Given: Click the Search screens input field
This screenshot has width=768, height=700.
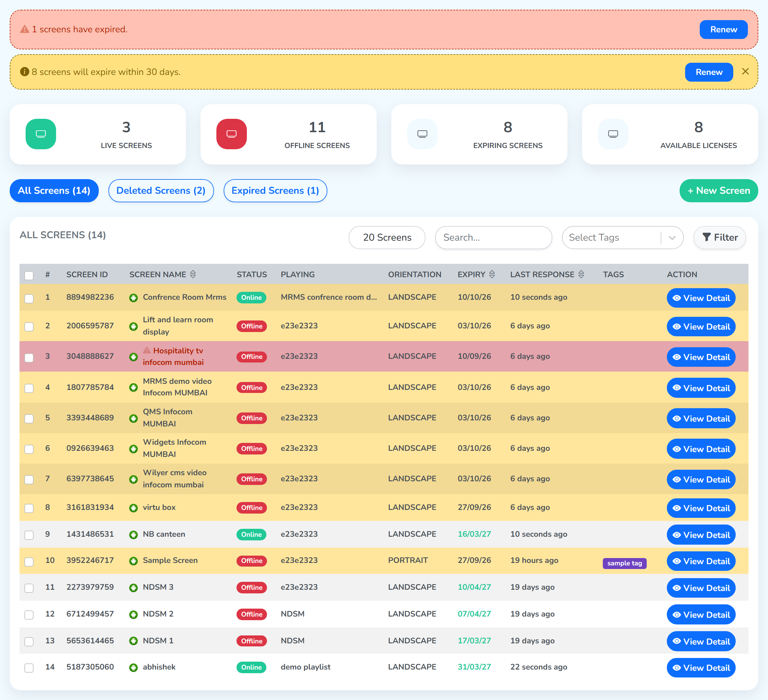Looking at the screenshot, I should pos(493,238).
